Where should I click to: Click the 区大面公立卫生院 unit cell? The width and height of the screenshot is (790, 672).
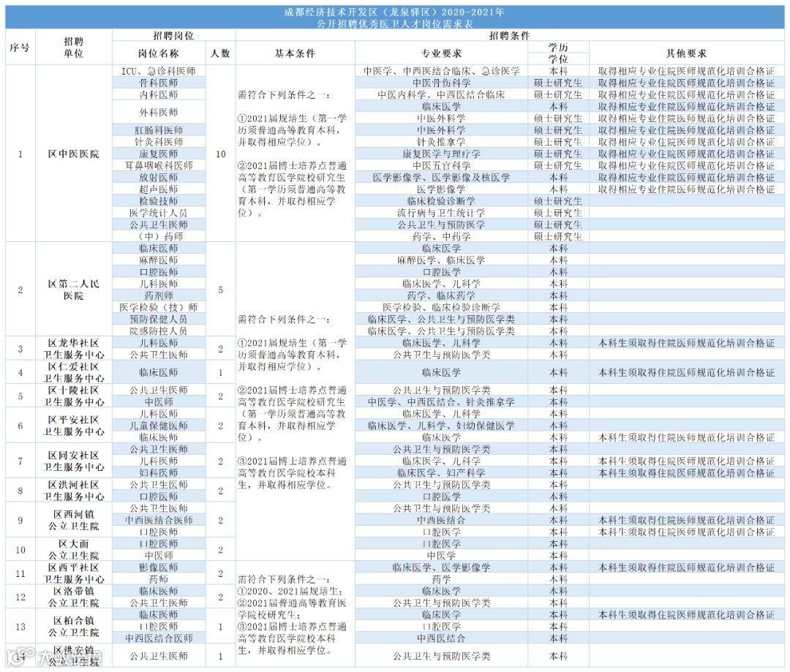pyautogui.click(x=74, y=550)
